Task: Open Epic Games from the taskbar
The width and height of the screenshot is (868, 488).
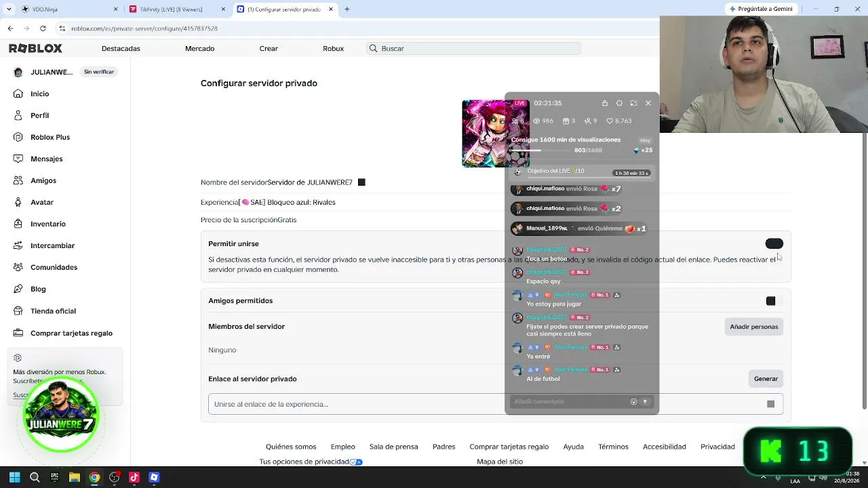Action: (54, 477)
